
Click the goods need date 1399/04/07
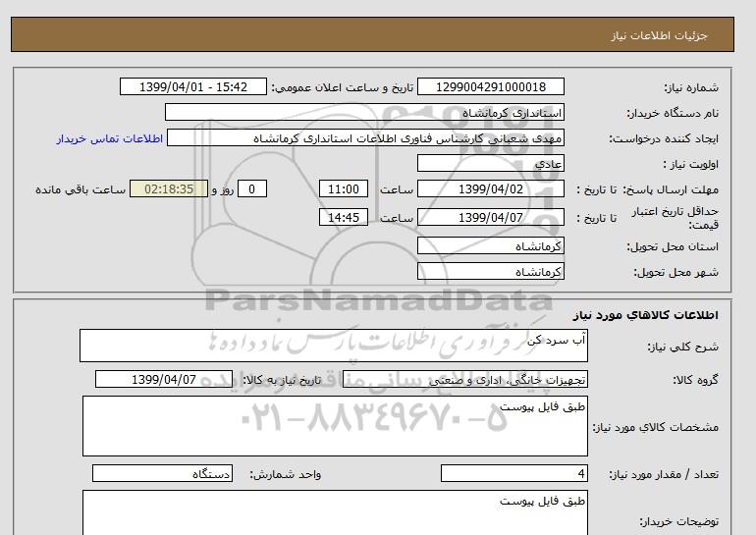tap(163, 379)
